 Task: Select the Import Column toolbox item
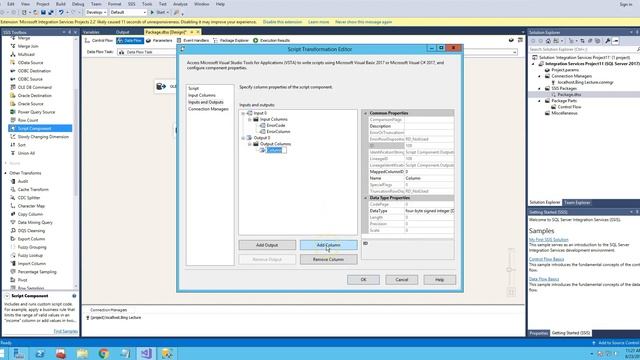click(31, 264)
